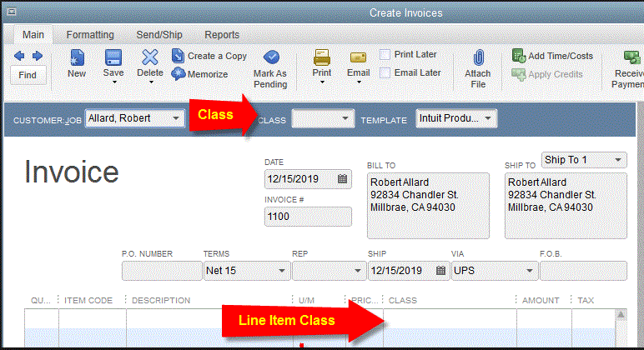Click the U/M column header
This screenshot has height=350, width=644.
(x=306, y=300)
